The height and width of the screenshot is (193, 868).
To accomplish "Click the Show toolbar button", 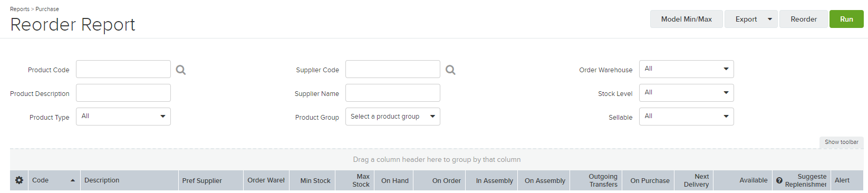I will 841,142.
